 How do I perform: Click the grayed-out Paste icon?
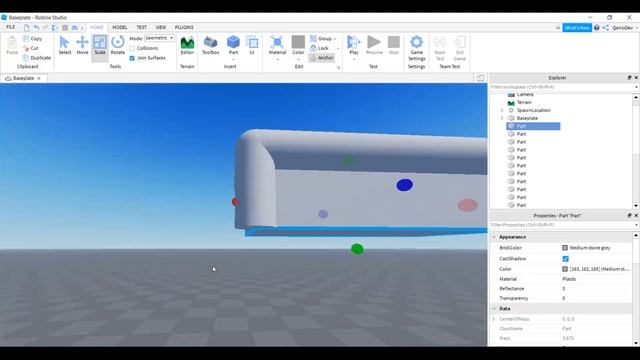[x=12, y=45]
